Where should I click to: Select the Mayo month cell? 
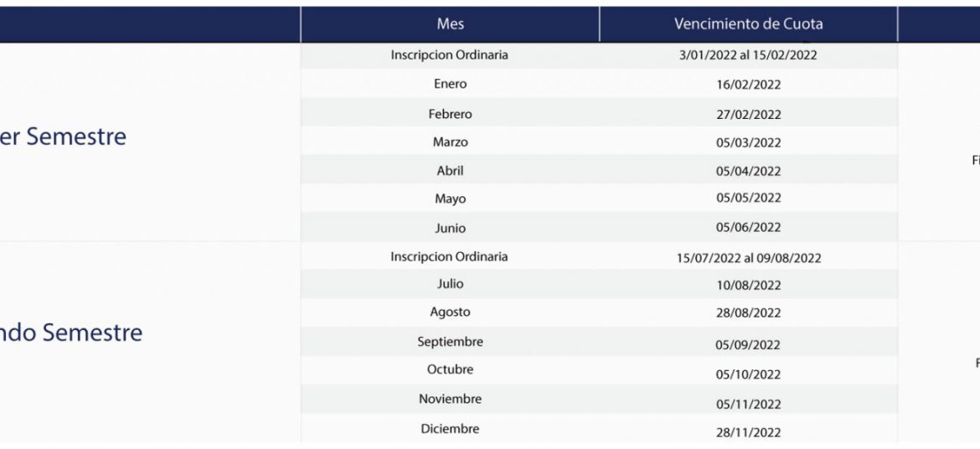coord(450,199)
